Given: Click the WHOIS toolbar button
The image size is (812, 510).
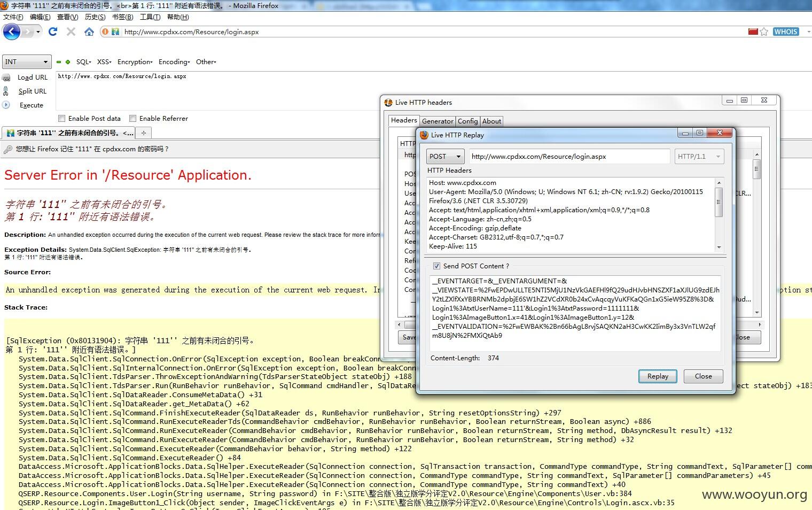Looking at the screenshot, I should [x=786, y=32].
